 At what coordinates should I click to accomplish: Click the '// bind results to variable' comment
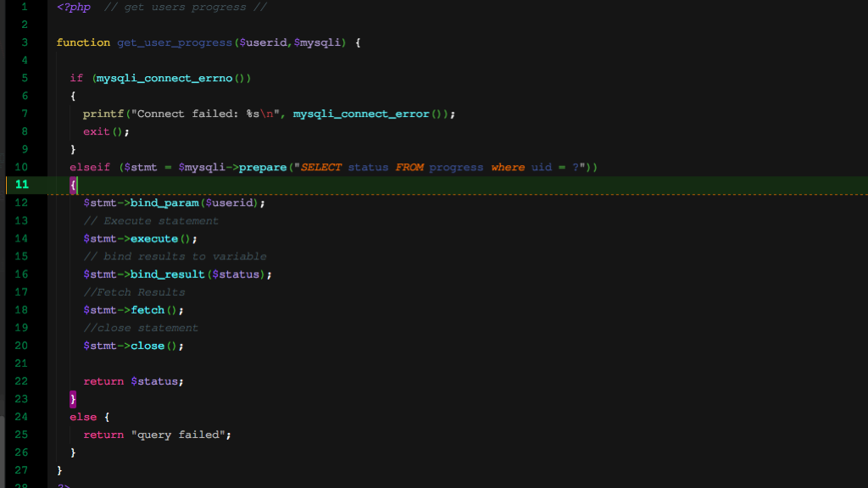pyautogui.click(x=175, y=257)
